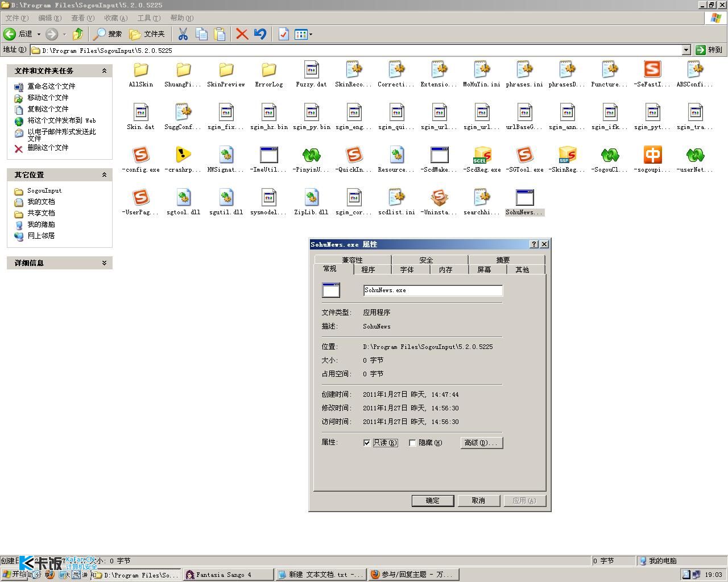The width and height of the screenshot is (728, 582).
Task: Select the sgim_py.bin file icon
Action: (311, 113)
